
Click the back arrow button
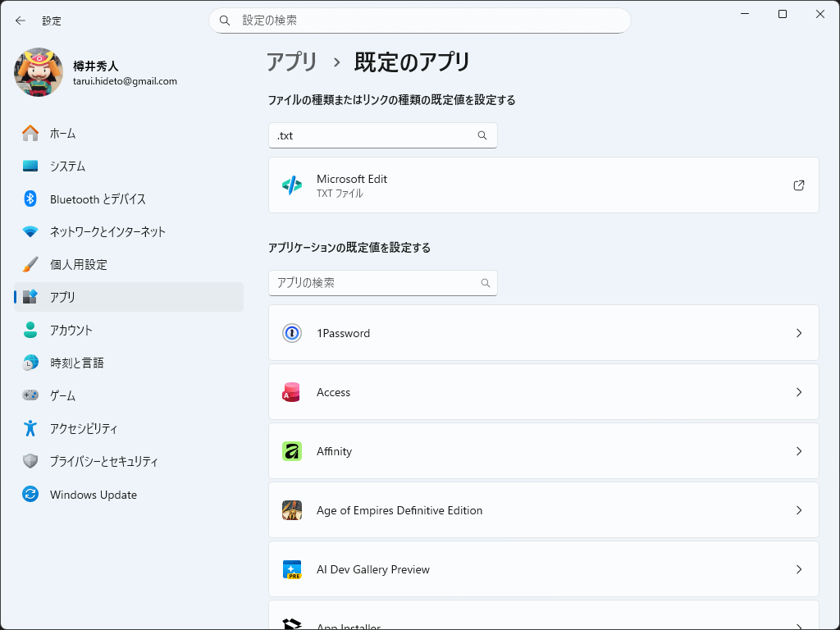pyautogui.click(x=20, y=21)
